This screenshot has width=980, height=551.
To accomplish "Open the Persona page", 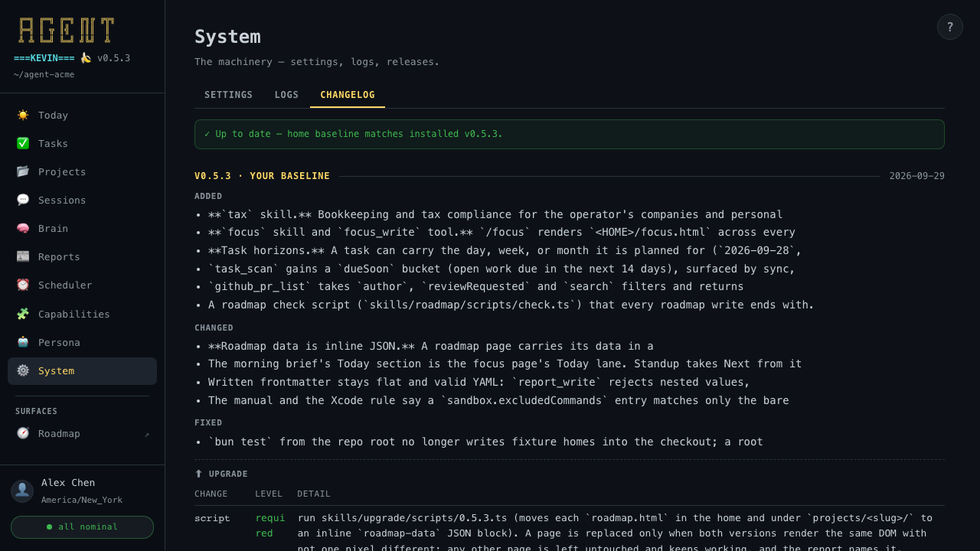I will pos(82,342).
